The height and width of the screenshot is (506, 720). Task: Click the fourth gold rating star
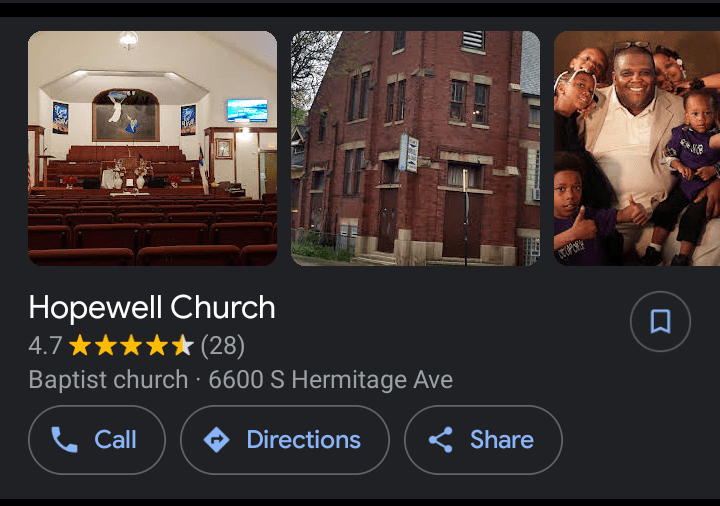coord(158,345)
